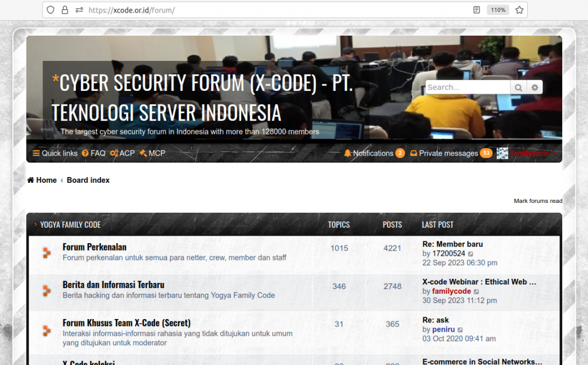Click the Forum Perkenalan status icon
Image resolution: width=588 pixels, height=365 pixels.
pos(47,253)
